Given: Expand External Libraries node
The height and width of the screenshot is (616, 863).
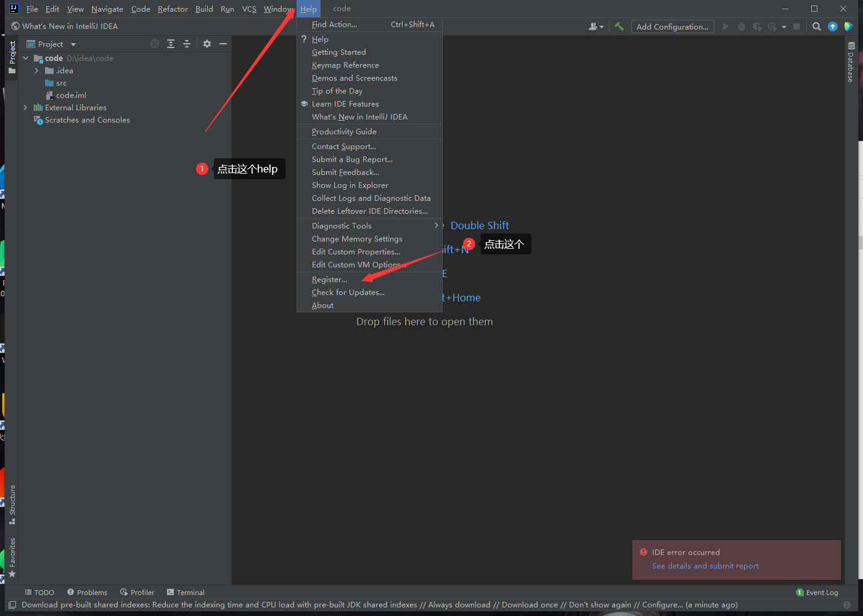Looking at the screenshot, I should 26,108.
